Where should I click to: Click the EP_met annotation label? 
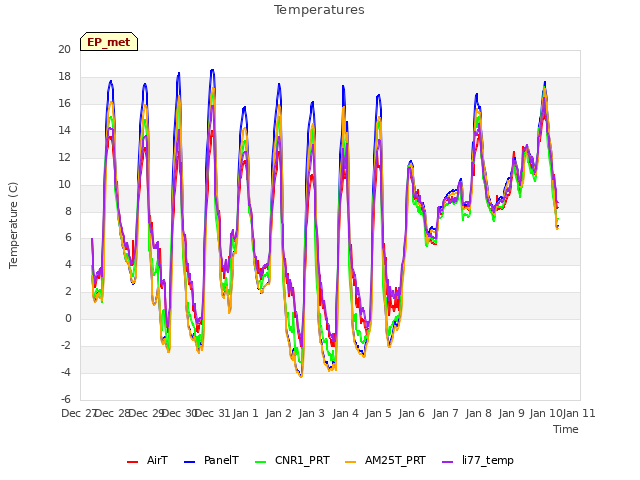(109, 42)
